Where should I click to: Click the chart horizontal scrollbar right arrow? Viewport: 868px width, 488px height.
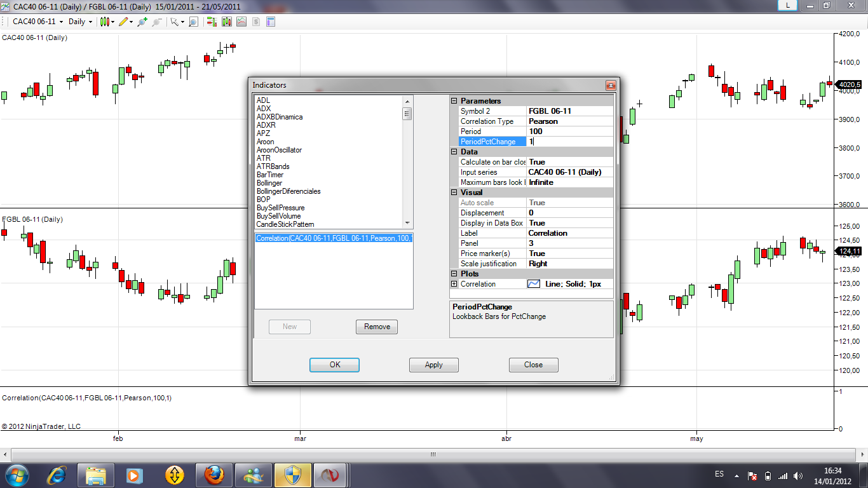[861, 454]
